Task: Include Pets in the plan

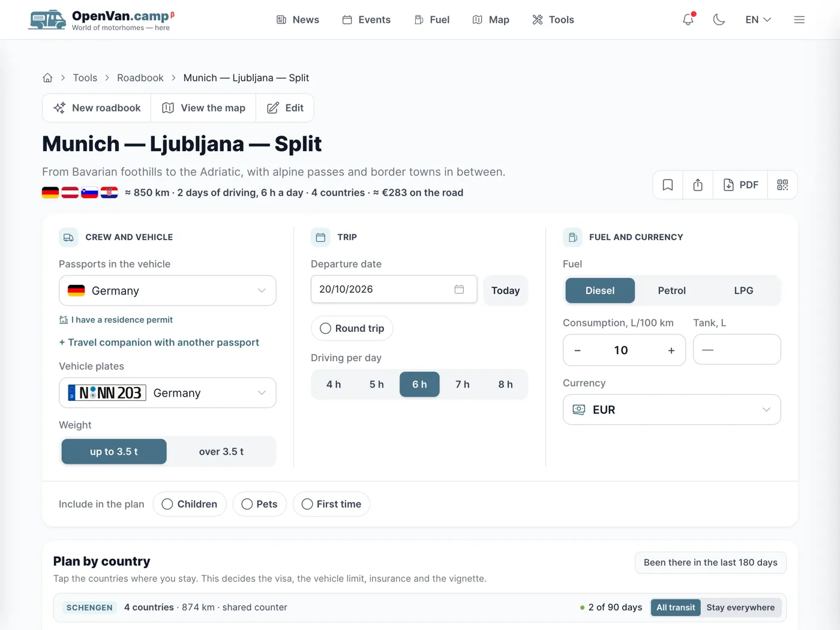Action: coord(260,504)
